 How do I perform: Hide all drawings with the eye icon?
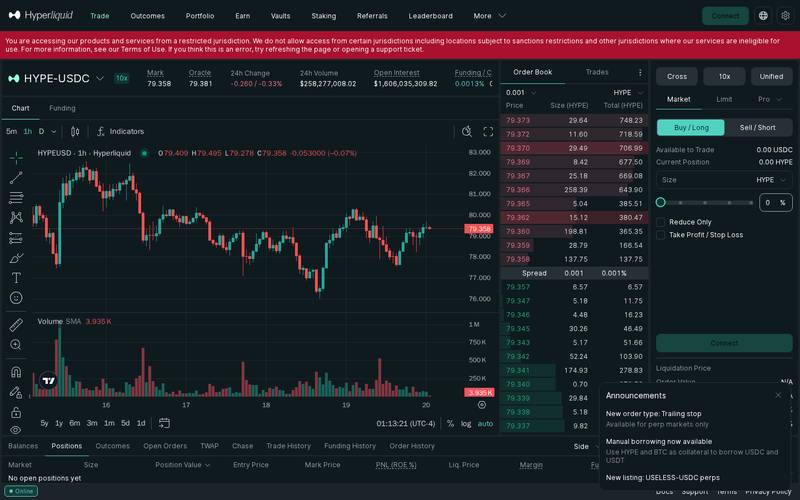[x=16, y=430]
